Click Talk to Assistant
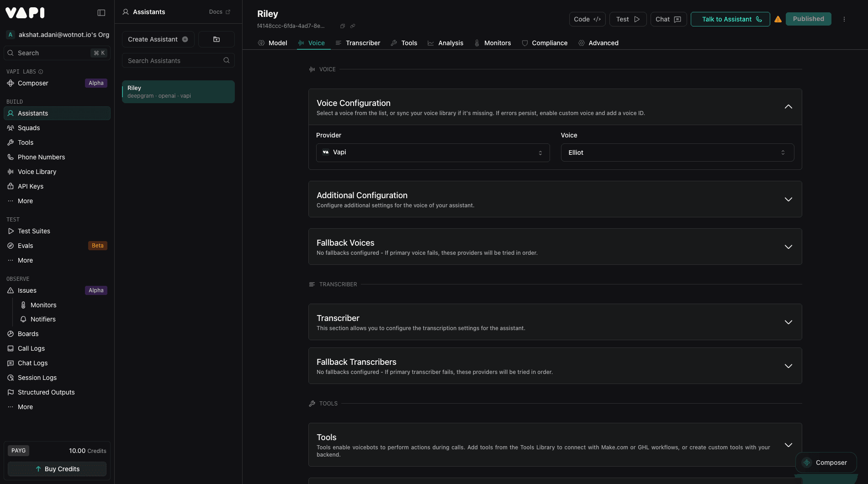 [x=730, y=19]
